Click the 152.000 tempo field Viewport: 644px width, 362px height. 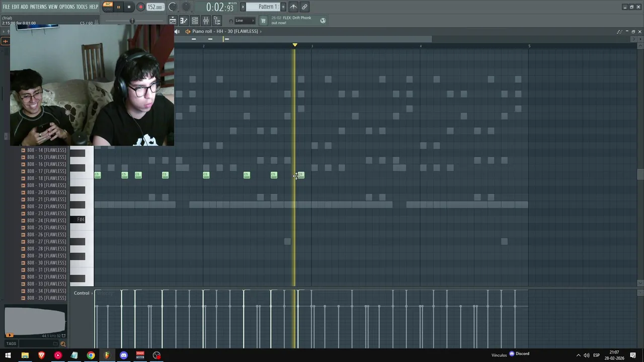click(155, 7)
